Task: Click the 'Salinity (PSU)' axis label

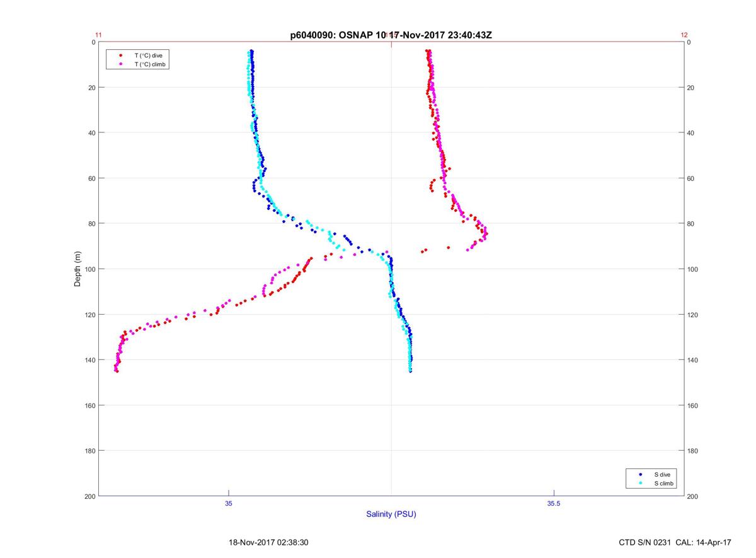Action: (391, 514)
